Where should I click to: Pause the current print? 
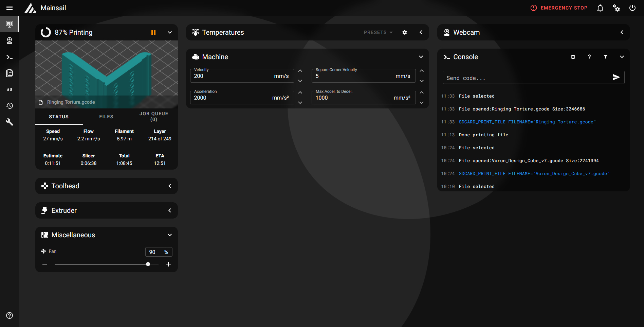pyautogui.click(x=153, y=32)
